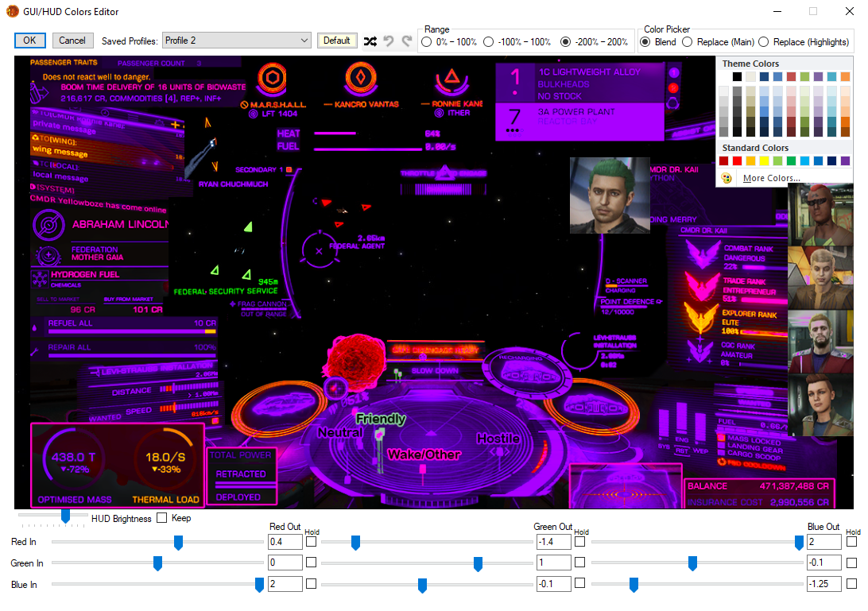Pick the yellow standard color swatch
This screenshot has height=611, width=868.
coord(764,161)
